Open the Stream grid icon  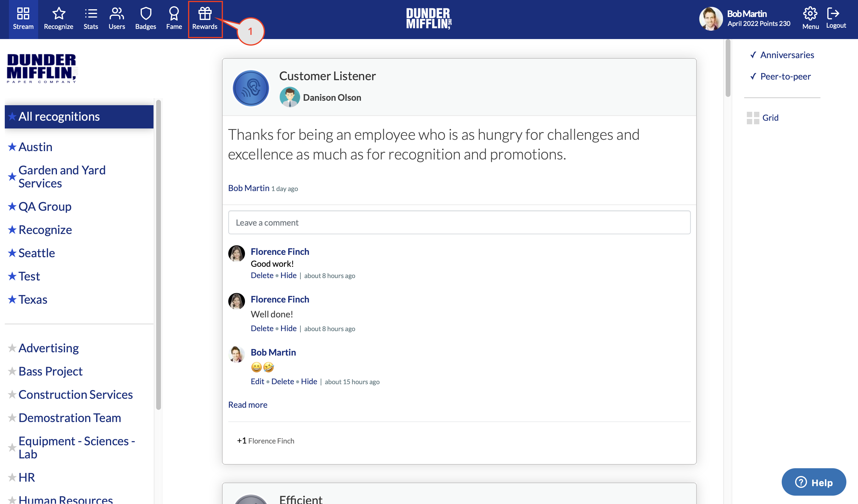click(x=23, y=14)
